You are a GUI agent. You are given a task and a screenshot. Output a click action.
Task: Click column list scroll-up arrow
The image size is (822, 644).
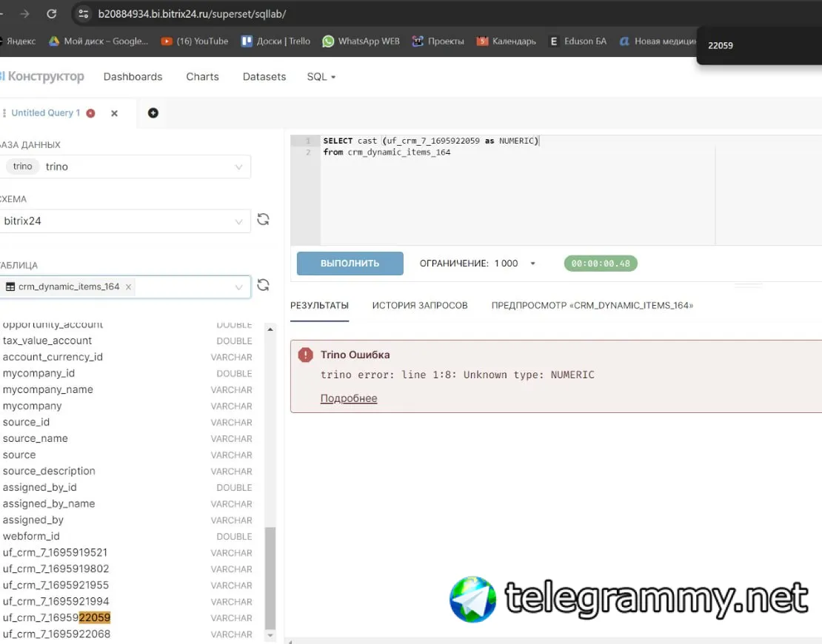click(x=270, y=329)
